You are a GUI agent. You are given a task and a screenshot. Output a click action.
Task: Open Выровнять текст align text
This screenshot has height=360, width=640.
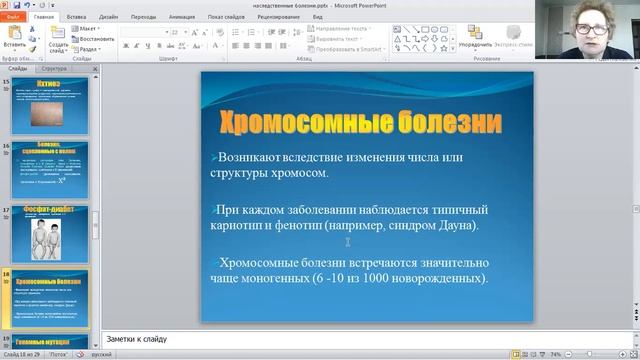pyautogui.click(x=335, y=39)
